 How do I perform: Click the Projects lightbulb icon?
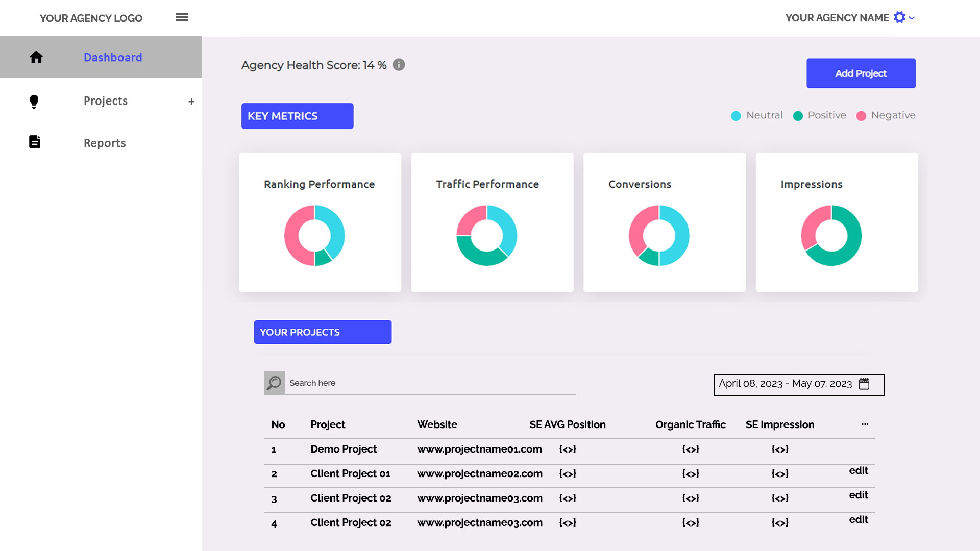[x=34, y=102]
